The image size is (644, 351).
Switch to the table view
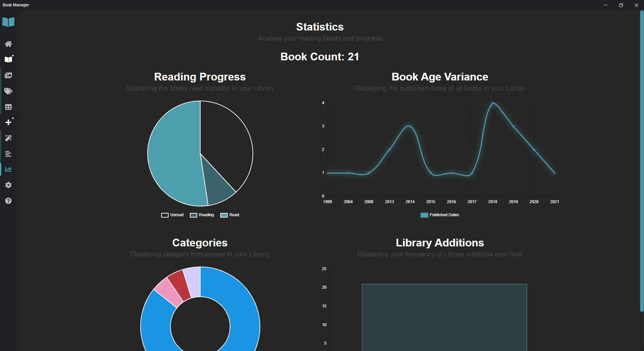click(x=8, y=107)
